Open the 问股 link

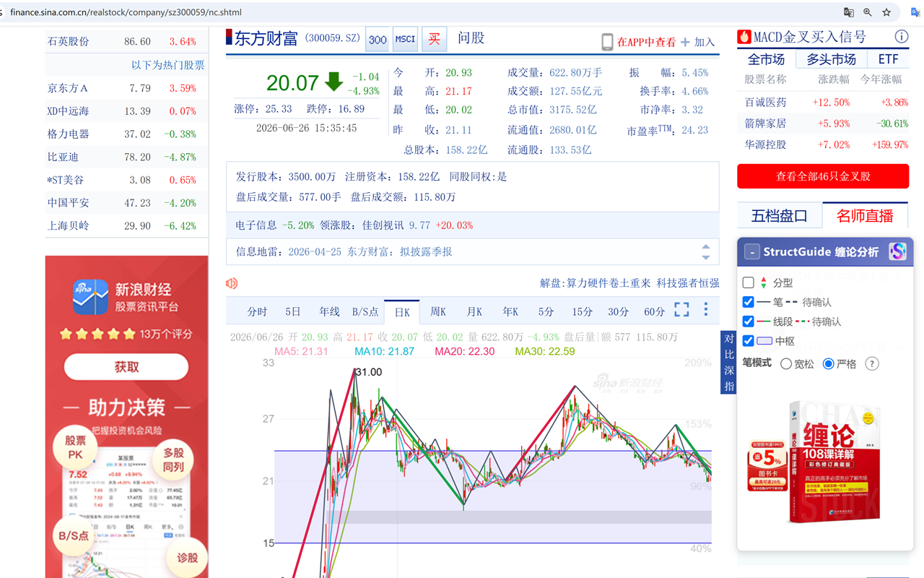[x=471, y=38]
